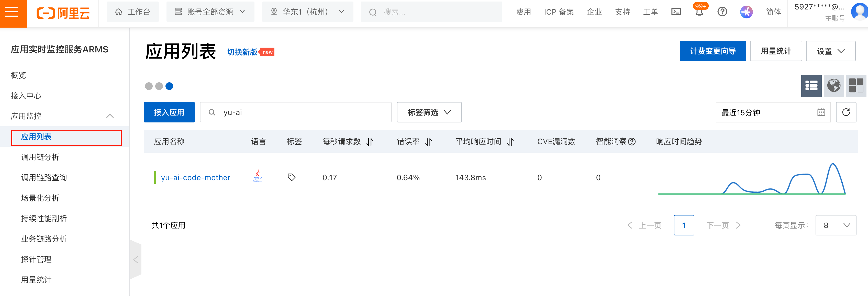The height and width of the screenshot is (296, 868).
Task: Select the blue carousel indicator dot
Action: click(170, 86)
